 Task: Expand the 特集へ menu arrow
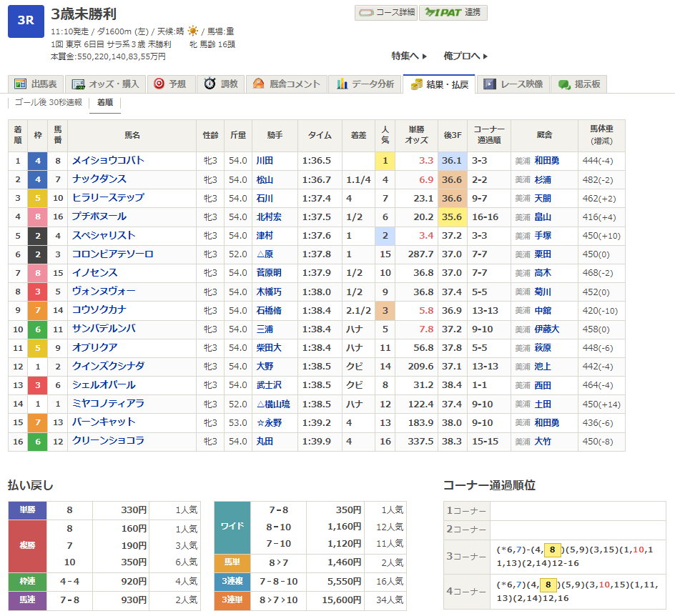tap(424, 56)
